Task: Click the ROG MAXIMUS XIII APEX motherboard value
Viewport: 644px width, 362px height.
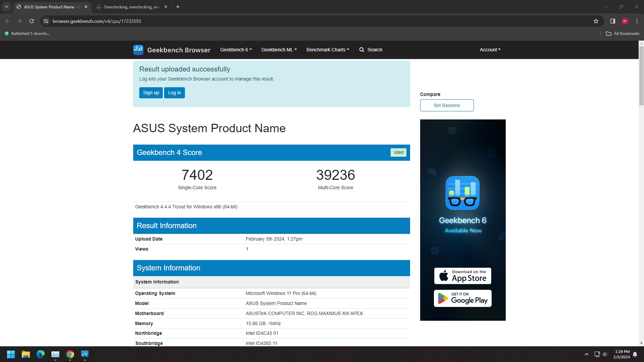Action: click(304, 313)
